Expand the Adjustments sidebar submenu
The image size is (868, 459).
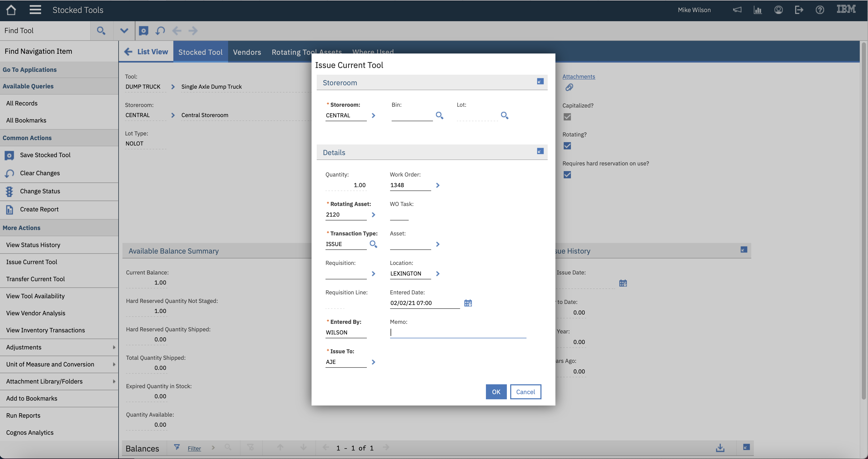(114, 347)
